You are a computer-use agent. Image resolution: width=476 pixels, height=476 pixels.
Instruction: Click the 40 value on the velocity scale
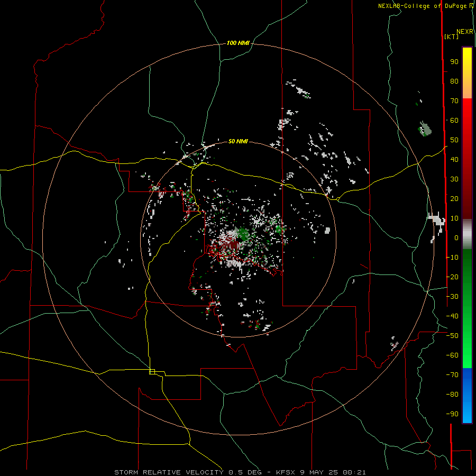click(454, 160)
